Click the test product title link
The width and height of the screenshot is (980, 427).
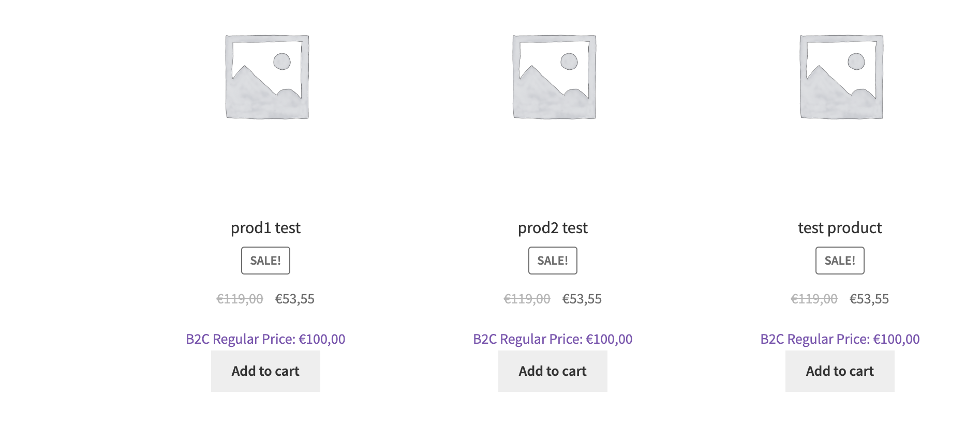click(x=840, y=228)
